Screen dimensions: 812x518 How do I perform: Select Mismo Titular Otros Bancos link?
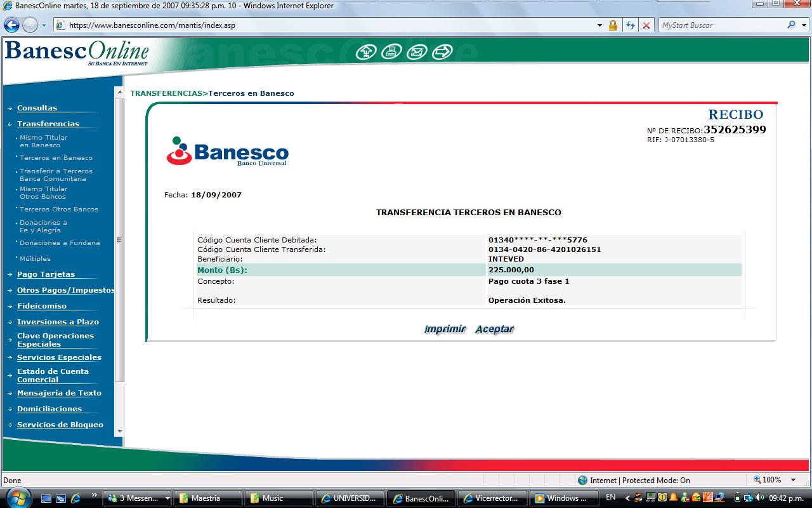pyautogui.click(x=43, y=192)
